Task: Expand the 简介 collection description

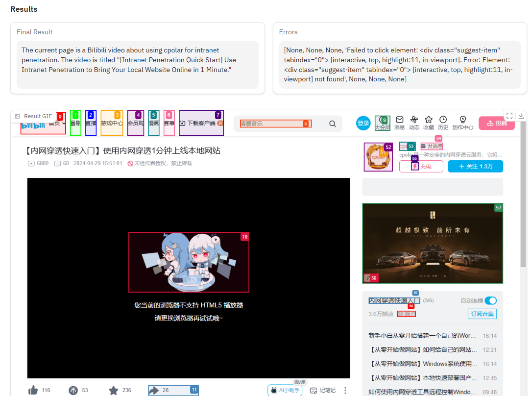Action: pos(407,314)
